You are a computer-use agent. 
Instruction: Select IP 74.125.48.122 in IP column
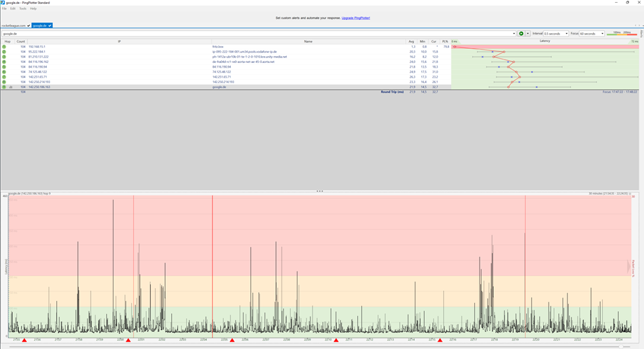[37, 72]
